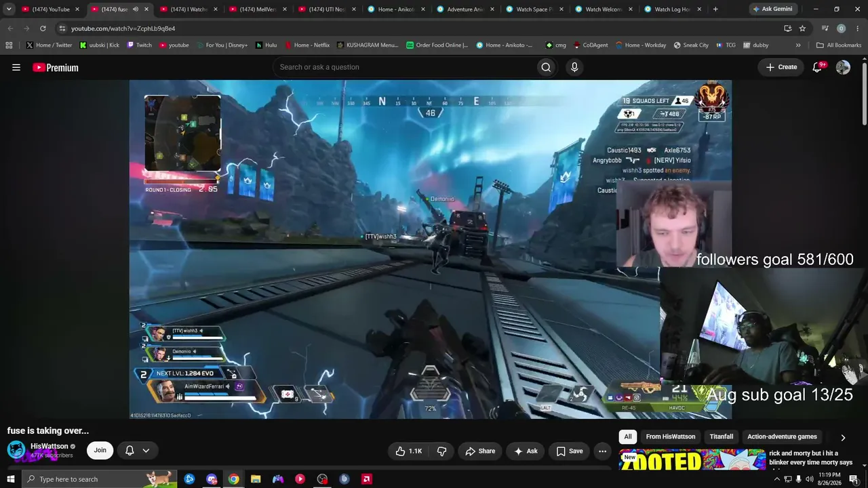Open the Home - Netflix bookmark
The image size is (868, 488).
(307, 45)
